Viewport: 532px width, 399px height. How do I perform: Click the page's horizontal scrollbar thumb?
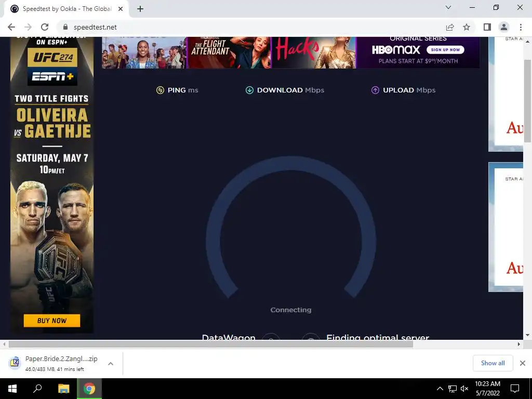[x=211, y=344]
